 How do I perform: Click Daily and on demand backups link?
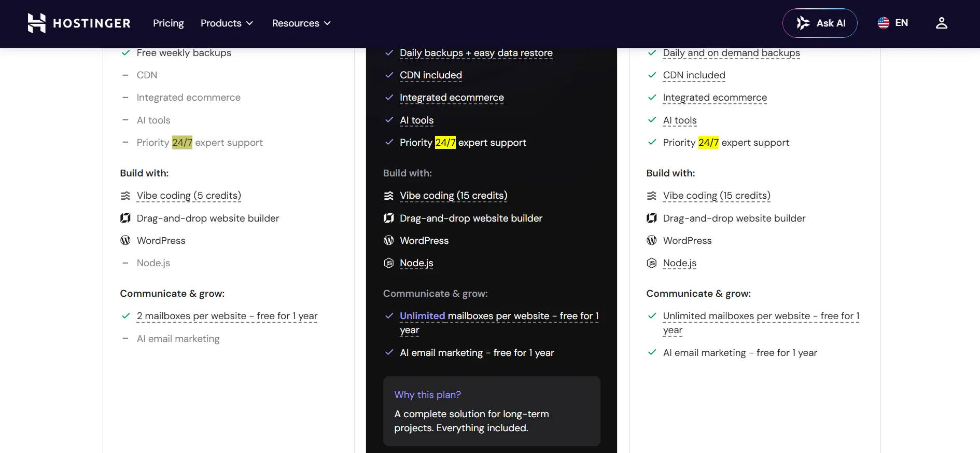731,53
